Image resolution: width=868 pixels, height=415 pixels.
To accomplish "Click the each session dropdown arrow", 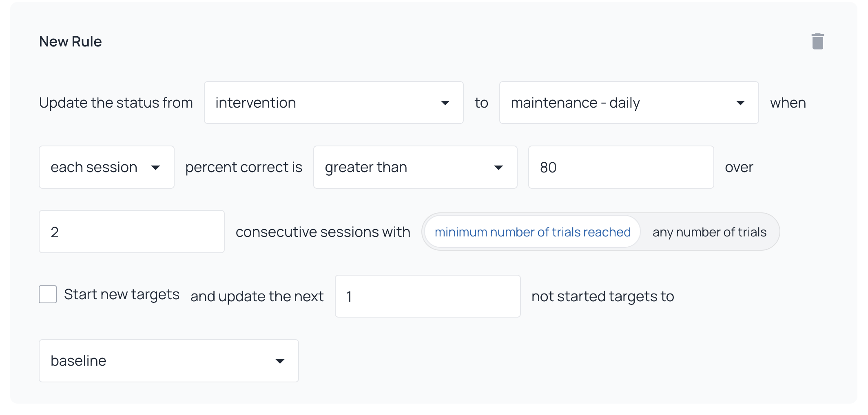I will pyautogui.click(x=155, y=168).
